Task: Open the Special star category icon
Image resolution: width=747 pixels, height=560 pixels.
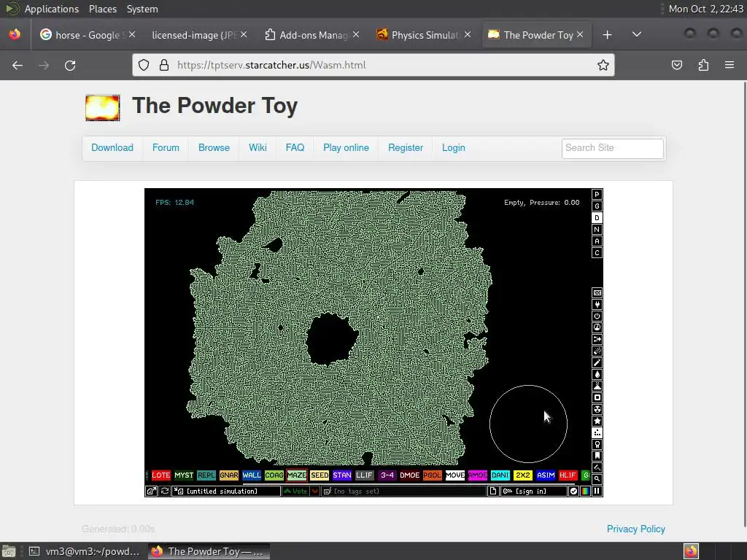Action: click(597, 421)
